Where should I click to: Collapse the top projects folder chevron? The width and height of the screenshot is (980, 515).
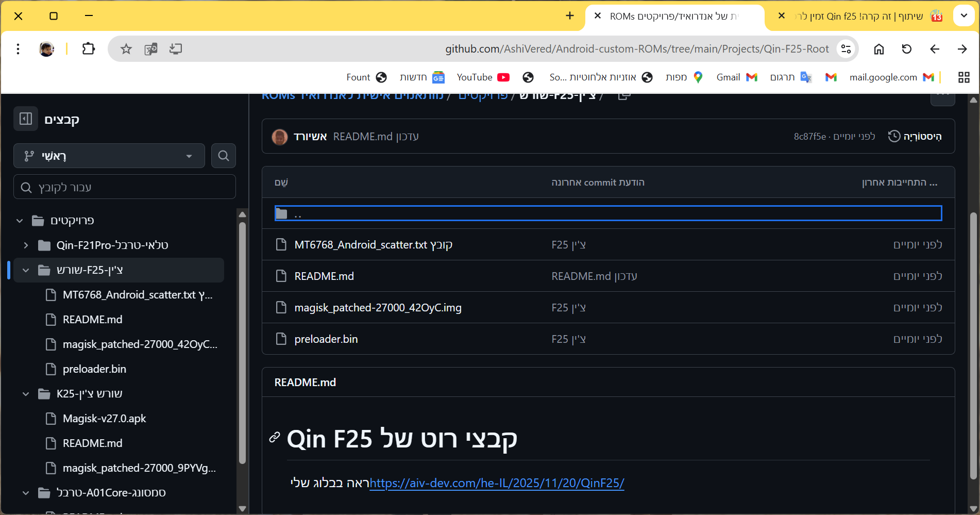point(20,221)
